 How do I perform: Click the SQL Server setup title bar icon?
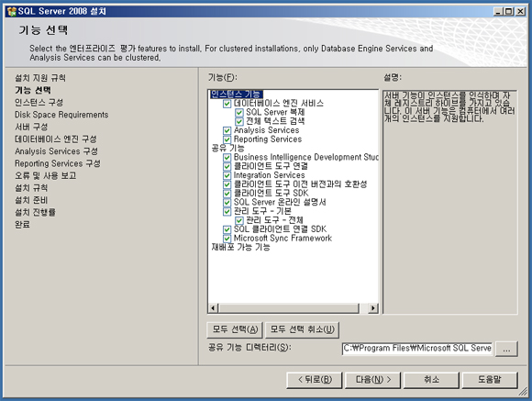(12, 12)
